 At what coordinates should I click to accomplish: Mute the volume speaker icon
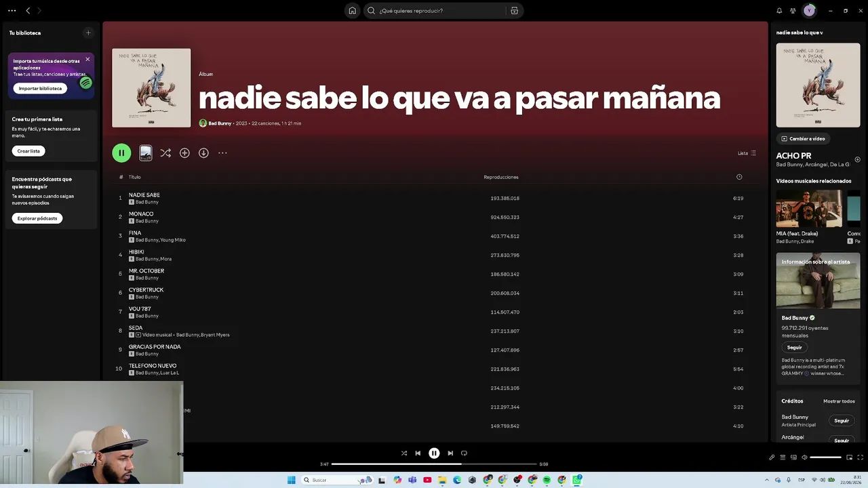[804, 457]
